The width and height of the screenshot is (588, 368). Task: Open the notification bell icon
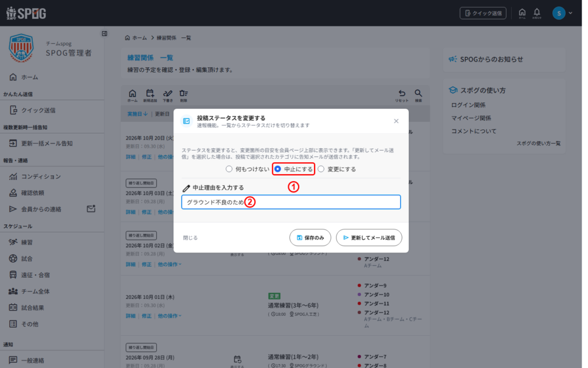(537, 13)
